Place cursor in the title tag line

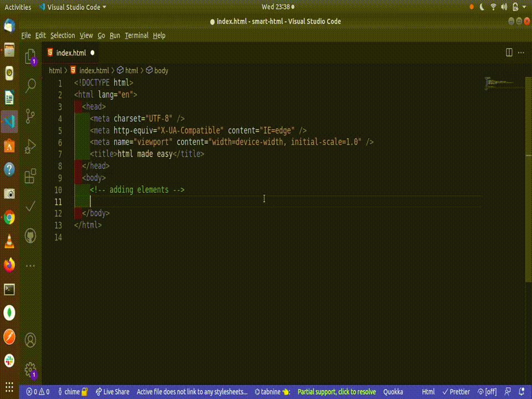(147, 154)
